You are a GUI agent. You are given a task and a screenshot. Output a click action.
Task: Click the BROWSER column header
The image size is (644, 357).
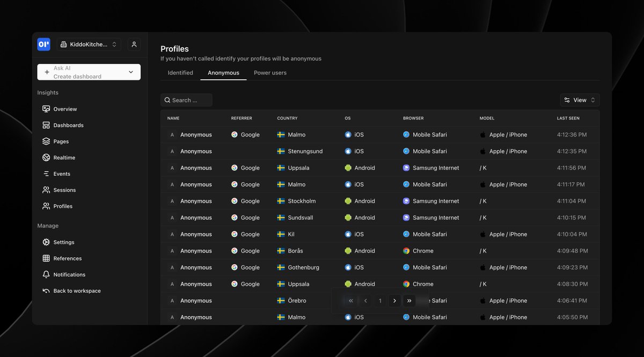click(413, 118)
